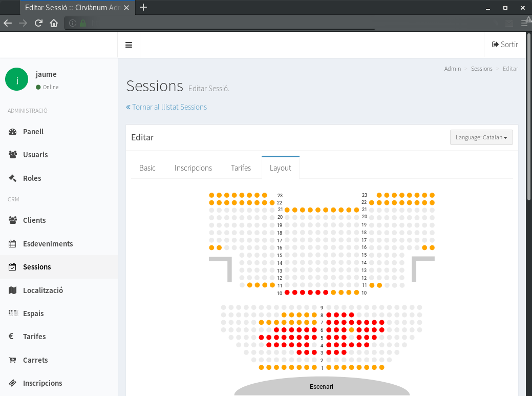
Task: Switch to the Basic tab
Action: click(147, 168)
